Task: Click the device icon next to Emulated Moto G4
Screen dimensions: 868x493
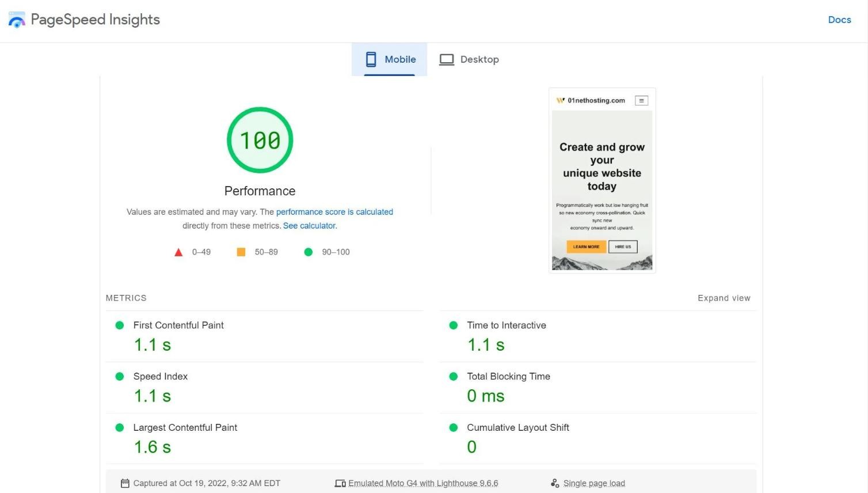Action: [340, 483]
